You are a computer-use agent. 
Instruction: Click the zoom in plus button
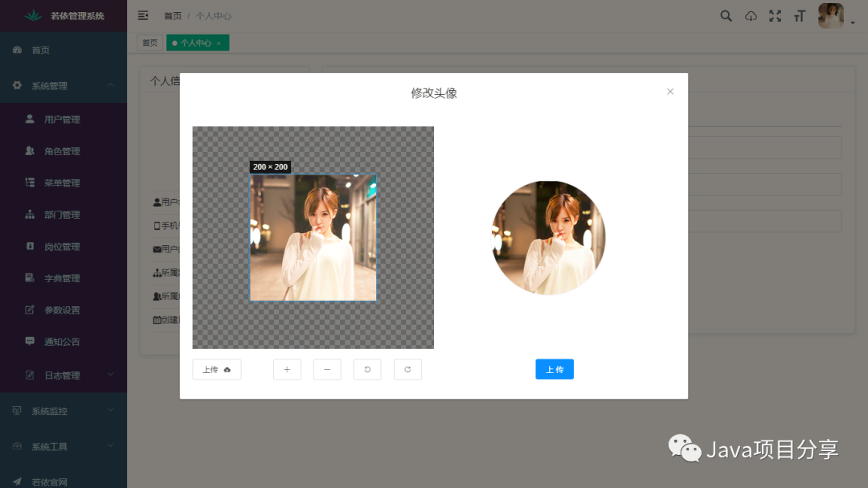tap(287, 369)
